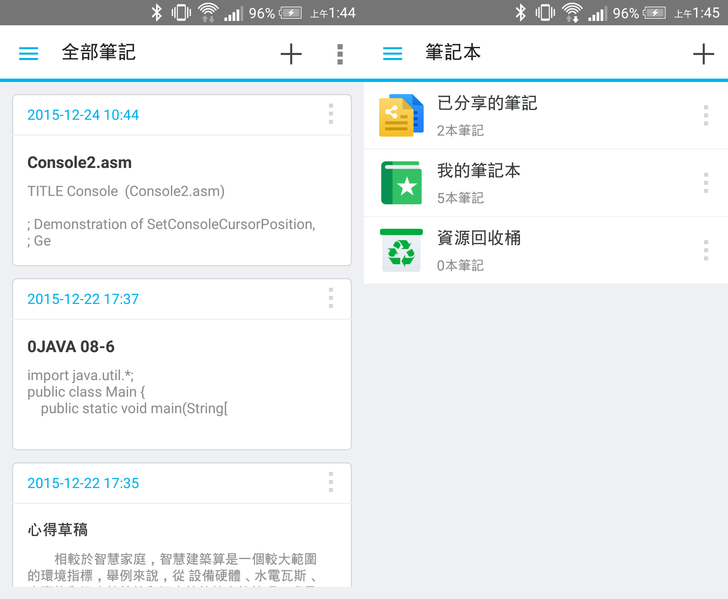728x599 pixels.
Task: Add new notebook with plus in 筆記本
Action: click(x=703, y=54)
